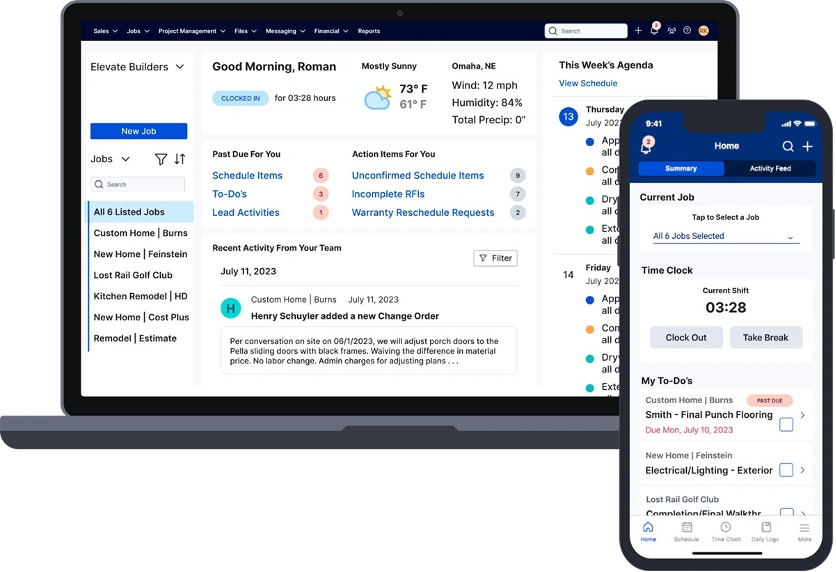The width and height of the screenshot is (836, 572).
Task: Open Daily Logs in mobile bottom navigation
Action: point(766,531)
